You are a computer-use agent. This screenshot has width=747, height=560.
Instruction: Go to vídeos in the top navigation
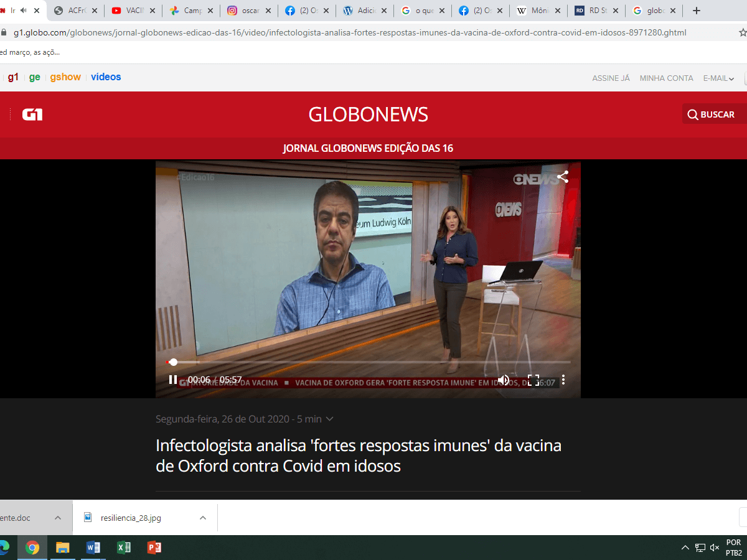coord(106,77)
